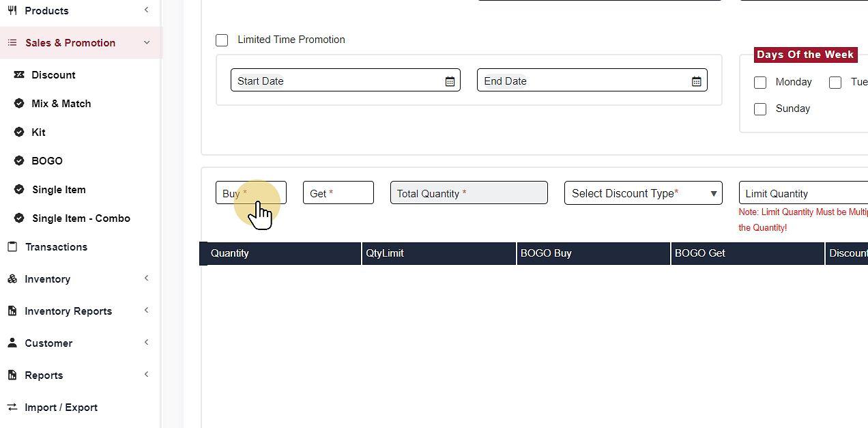Click the End Date calendar icon

(696, 81)
